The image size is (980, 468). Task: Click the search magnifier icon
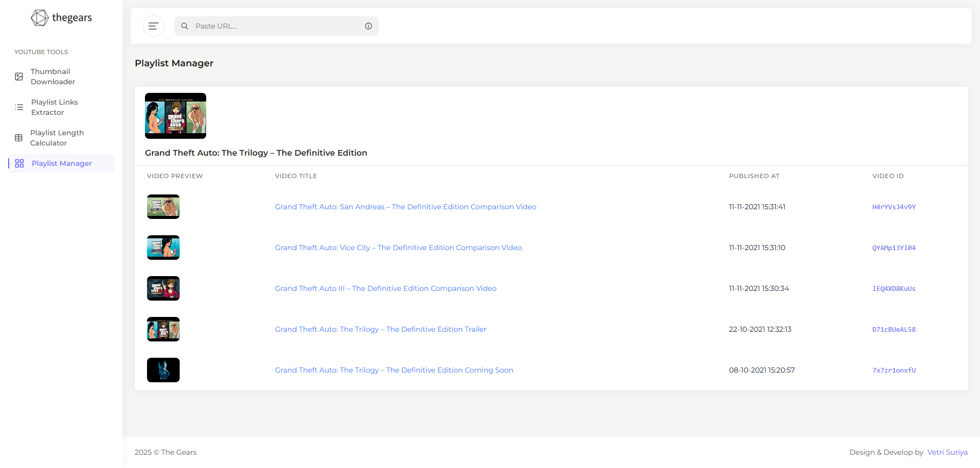click(x=185, y=26)
